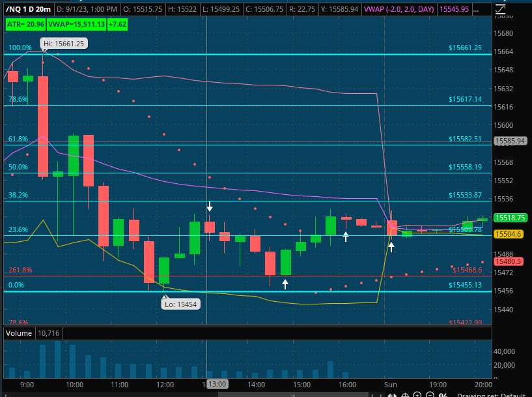532x397 pixels.
Task: Select the 50.0% Fibonacci level label
Action: [18, 167]
